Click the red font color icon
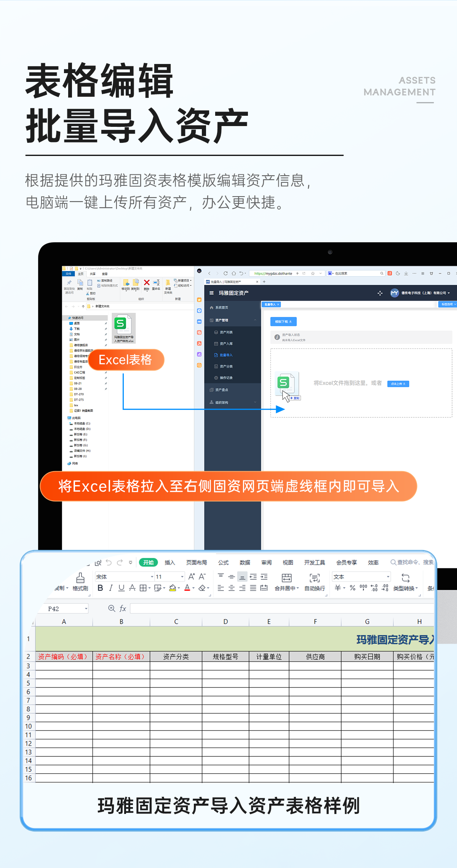 (187, 588)
